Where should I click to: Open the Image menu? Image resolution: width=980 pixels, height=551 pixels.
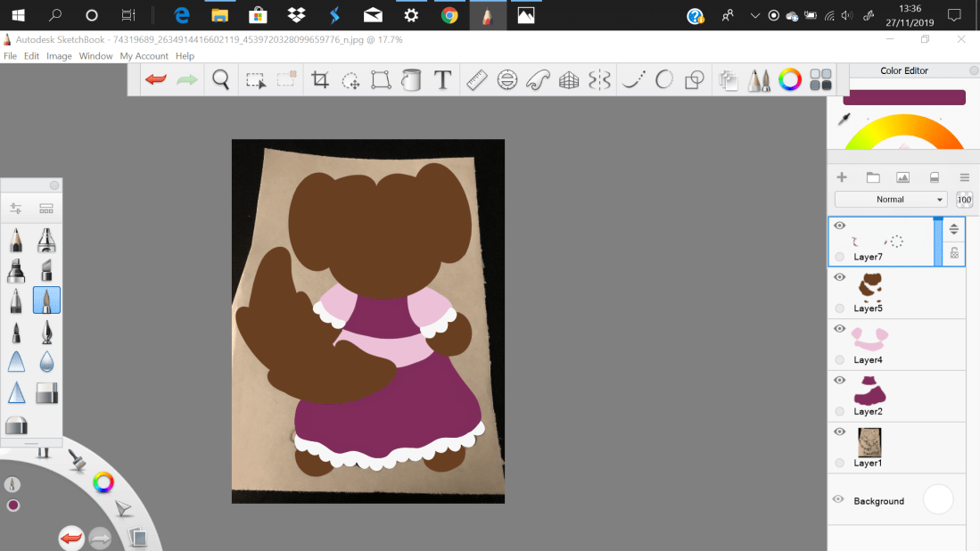pyautogui.click(x=59, y=56)
